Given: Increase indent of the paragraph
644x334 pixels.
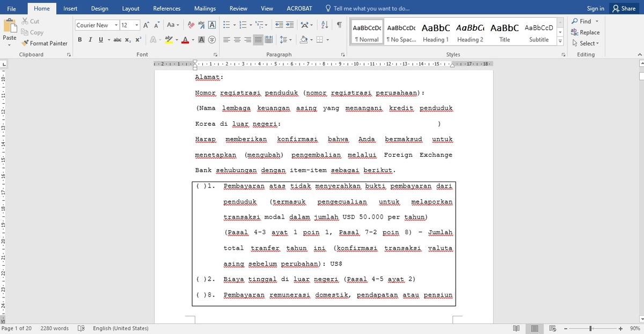Looking at the screenshot, I should click(x=290, y=25).
